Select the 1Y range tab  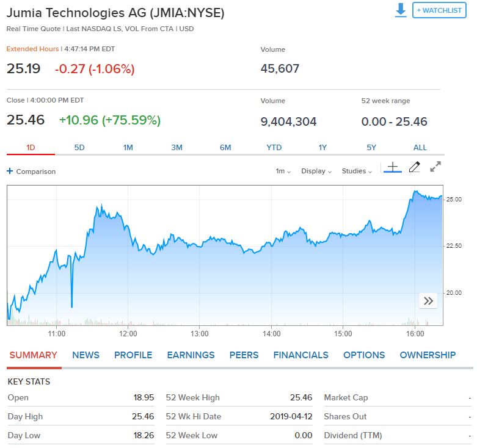(x=322, y=148)
